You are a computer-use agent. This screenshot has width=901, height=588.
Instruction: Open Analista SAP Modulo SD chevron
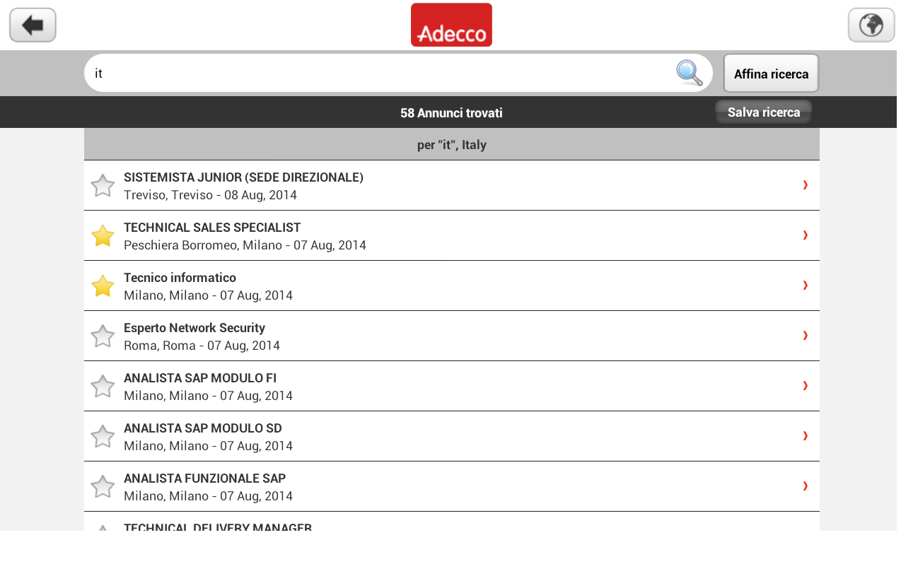(x=805, y=436)
